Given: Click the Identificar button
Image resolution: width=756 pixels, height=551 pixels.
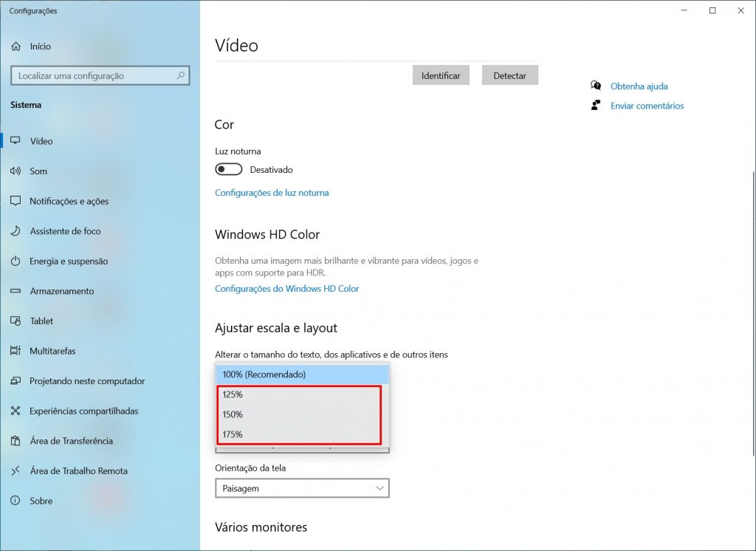Looking at the screenshot, I should click(x=441, y=75).
